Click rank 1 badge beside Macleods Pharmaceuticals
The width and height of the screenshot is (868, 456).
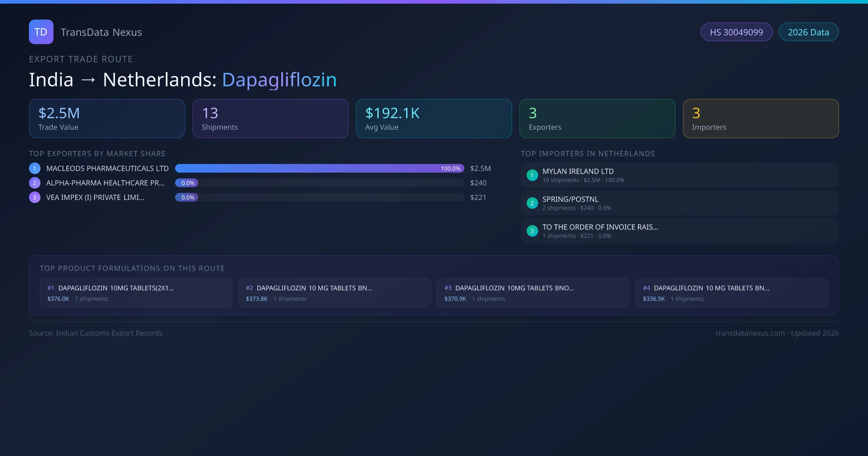(x=35, y=168)
